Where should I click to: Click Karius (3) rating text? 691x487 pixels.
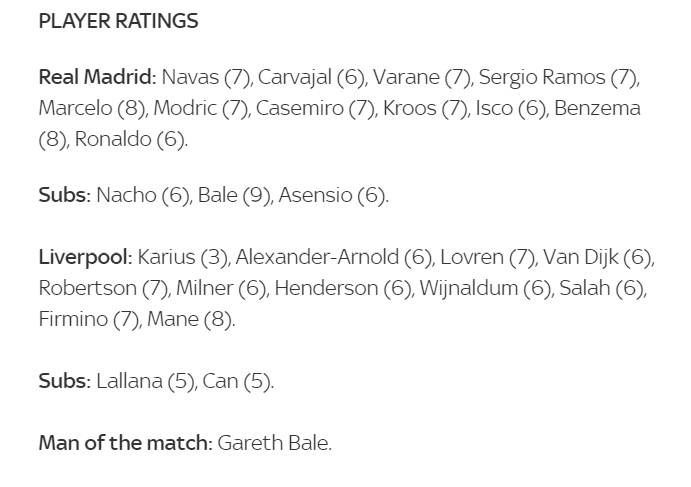183,257
